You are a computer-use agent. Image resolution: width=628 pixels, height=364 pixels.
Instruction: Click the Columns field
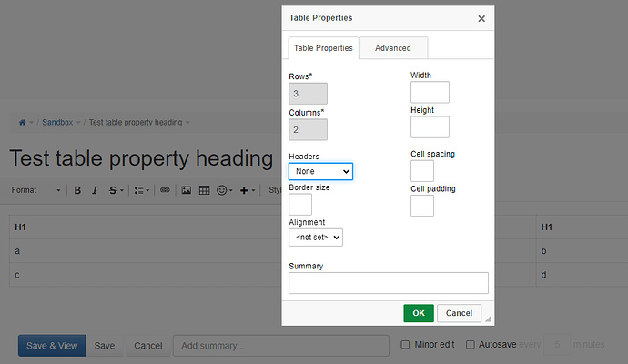(x=308, y=129)
